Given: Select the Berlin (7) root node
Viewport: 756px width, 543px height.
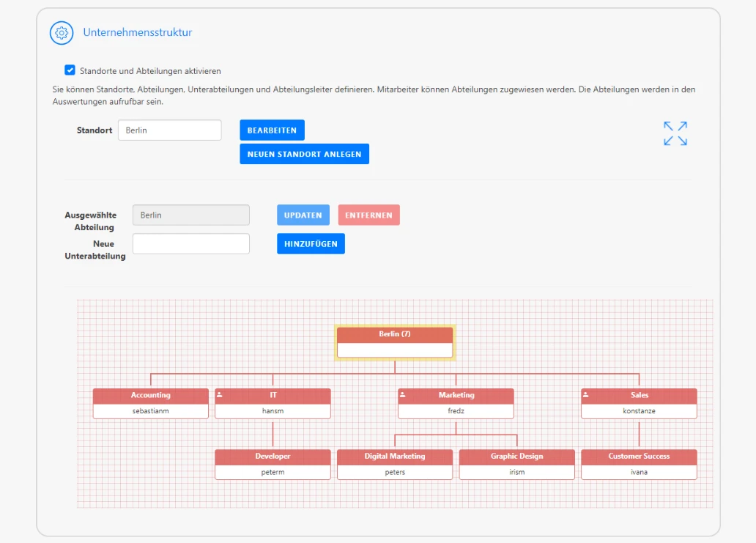Looking at the screenshot, I should 395,334.
